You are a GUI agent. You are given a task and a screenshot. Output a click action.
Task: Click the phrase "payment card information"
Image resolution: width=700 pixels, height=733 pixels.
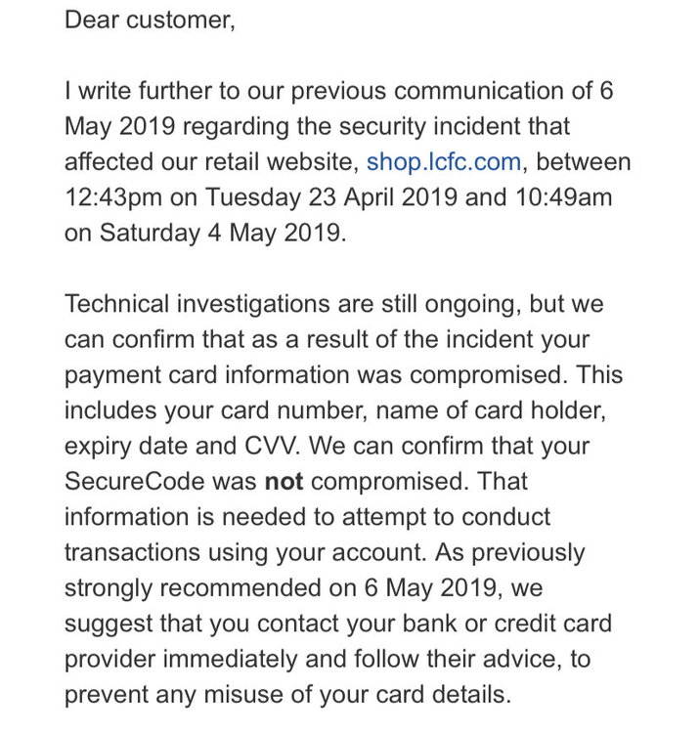click(206, 375)
